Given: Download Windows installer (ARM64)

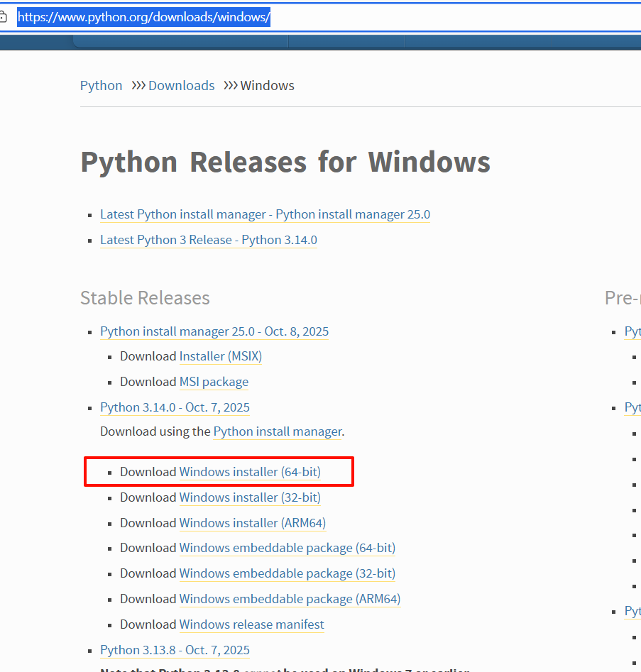Looking at the screenshot, I should click(252, 523).
